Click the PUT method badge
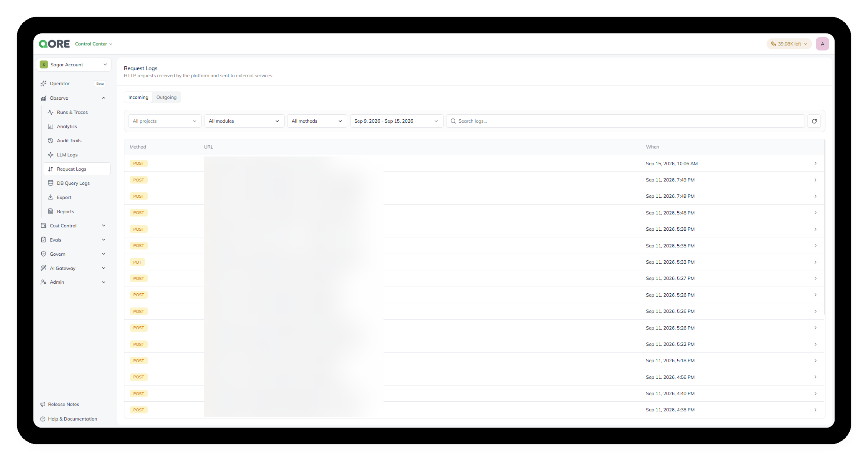Screen dimensions: 868x461 point(137,262)
